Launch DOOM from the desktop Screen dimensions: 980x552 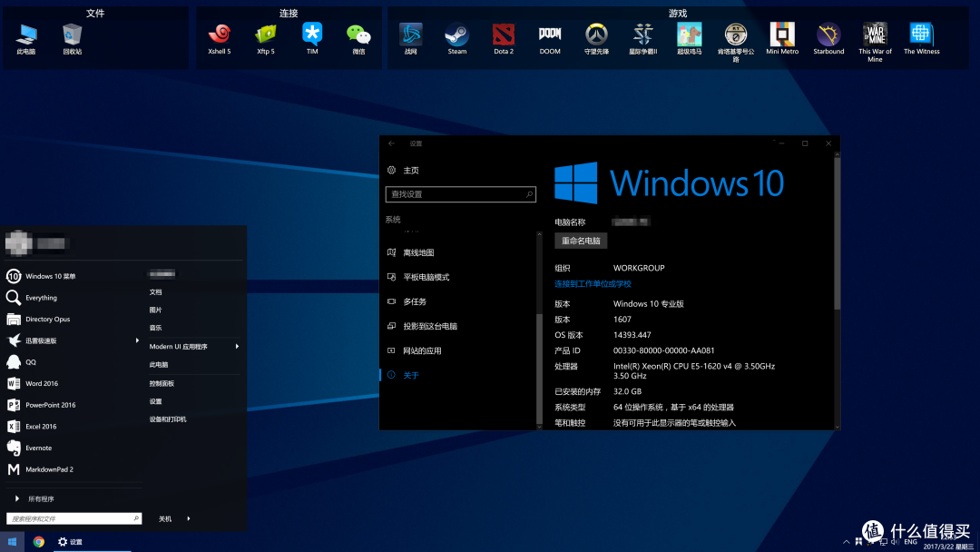tap(550, 39)
